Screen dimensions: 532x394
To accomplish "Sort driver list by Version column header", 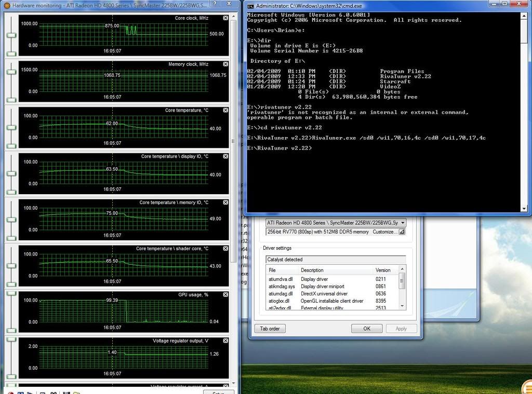I will pyautogui.click(x=383, y=270).
